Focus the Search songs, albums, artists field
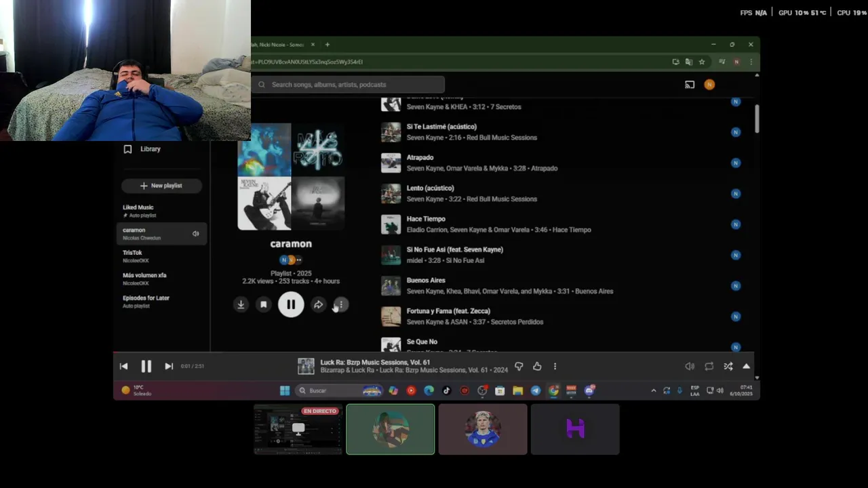 tap(349, 85)
